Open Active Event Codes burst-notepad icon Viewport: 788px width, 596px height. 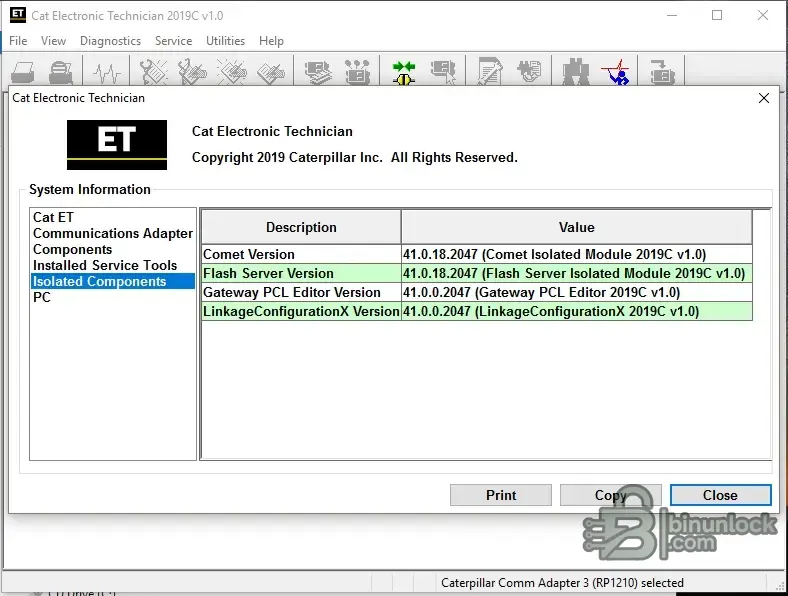[x=232, y=72]
